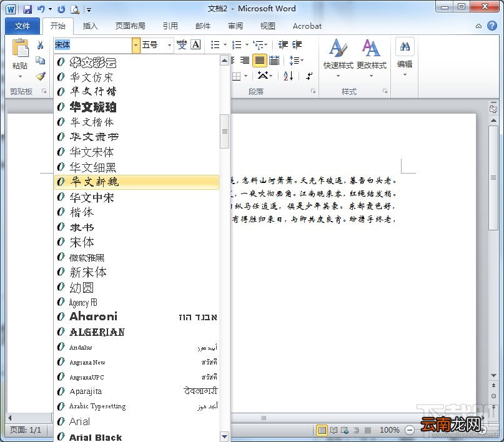The width and height of the screenshot is (504, 442).
Task: Switch to Print Layout view in status bar
Action: click(x=322, y=430)
